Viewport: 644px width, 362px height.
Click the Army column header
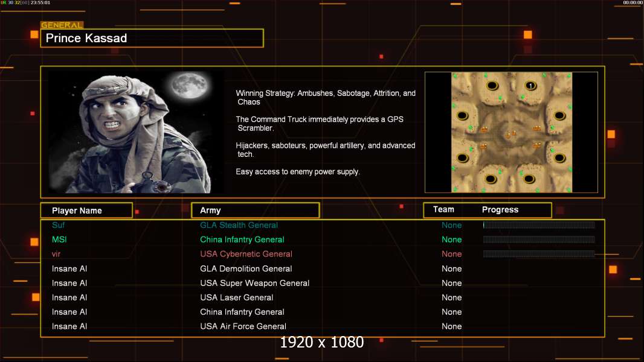(x=255, y=211)
